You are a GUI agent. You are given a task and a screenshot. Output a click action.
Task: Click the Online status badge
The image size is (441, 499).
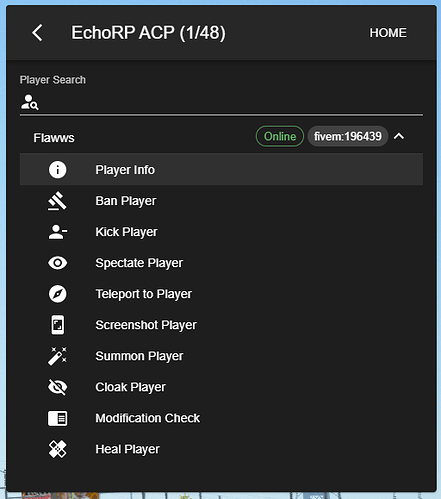coord(280,136)
